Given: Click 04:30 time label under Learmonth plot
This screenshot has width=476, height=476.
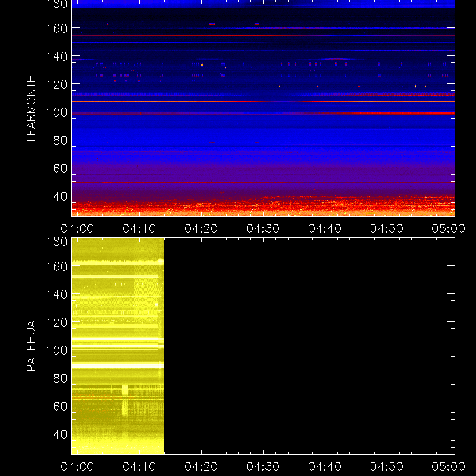Looking at the screenshot, I should click(263, 228).
